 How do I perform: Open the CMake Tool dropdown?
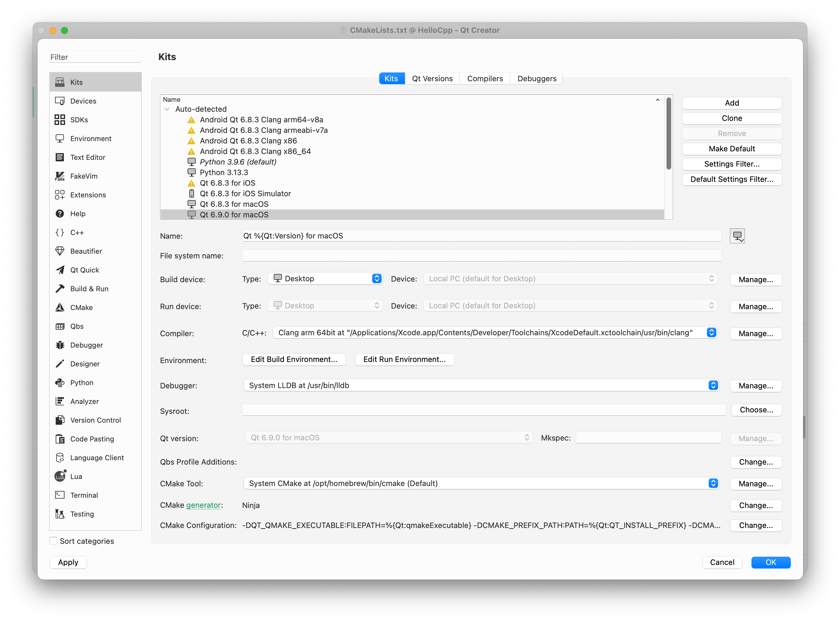pyautogui.click(x=481, y=483)
